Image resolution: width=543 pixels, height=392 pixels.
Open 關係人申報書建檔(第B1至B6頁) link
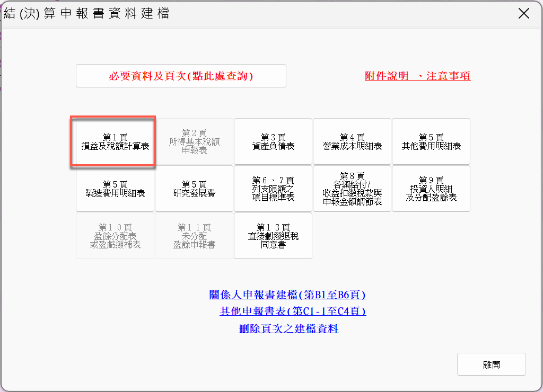click(x=287, y=295)
